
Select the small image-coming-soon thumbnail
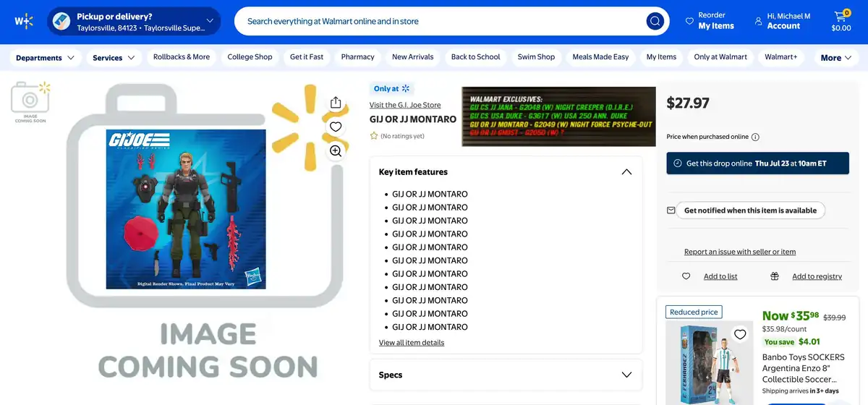[30, 102]
